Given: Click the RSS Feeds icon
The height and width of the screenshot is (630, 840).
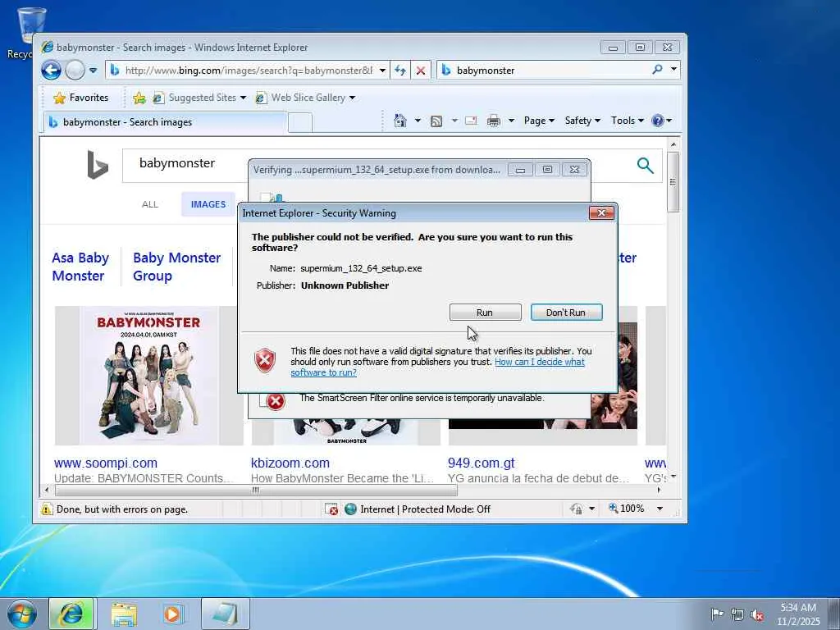Looking at the screenshot, I should pyautogui.click(x=436, y=121).
